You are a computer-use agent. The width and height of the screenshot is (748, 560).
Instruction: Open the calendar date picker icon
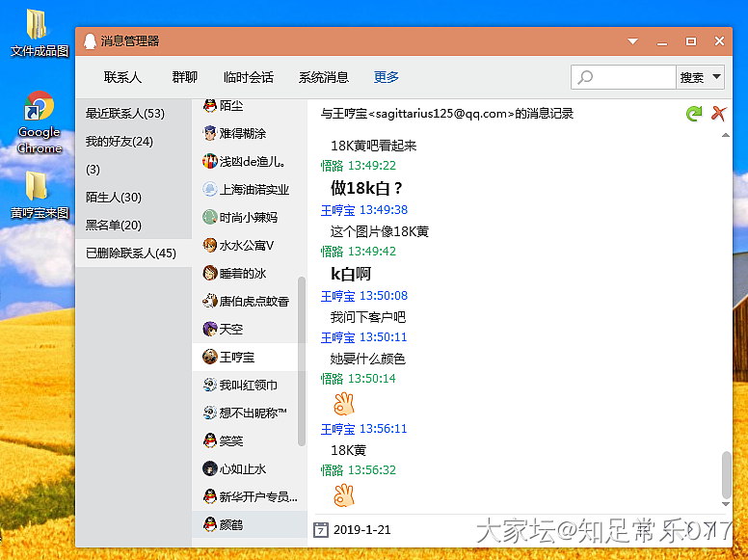click(321, 529)
